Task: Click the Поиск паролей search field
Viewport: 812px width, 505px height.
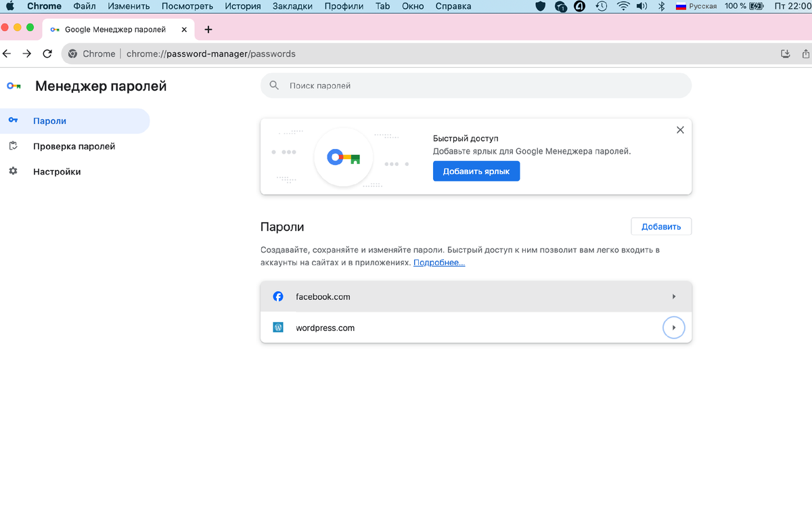Action: [x=476, y=86]
